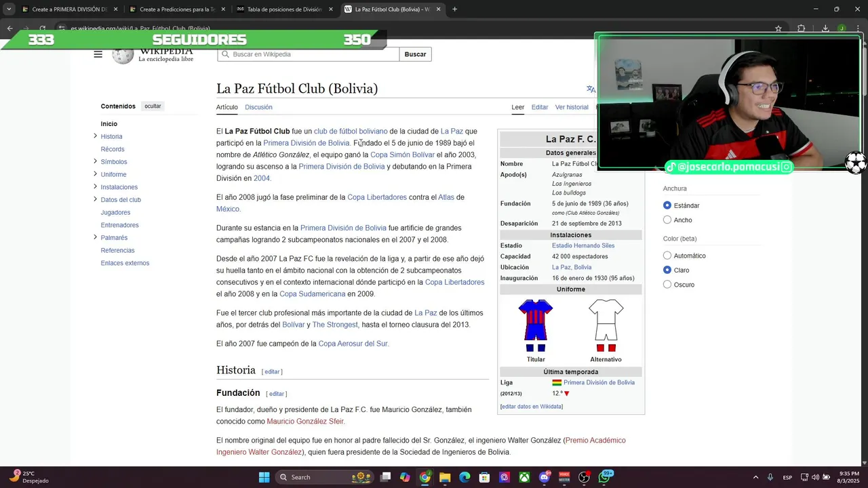The image size is (868, 488).
Task: Click editar datos en Wikidata link
Action: (x=532, y=407)
